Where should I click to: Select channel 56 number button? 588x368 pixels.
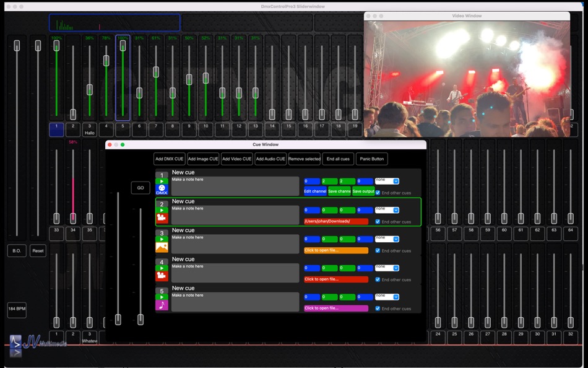tap(438, 234)
